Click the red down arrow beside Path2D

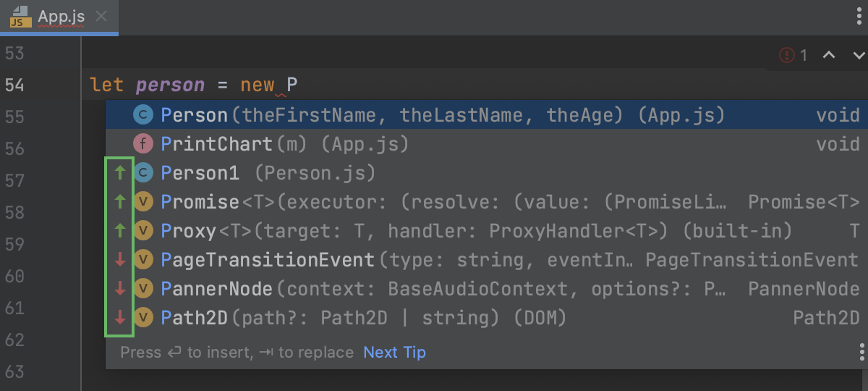pos(120,317)
